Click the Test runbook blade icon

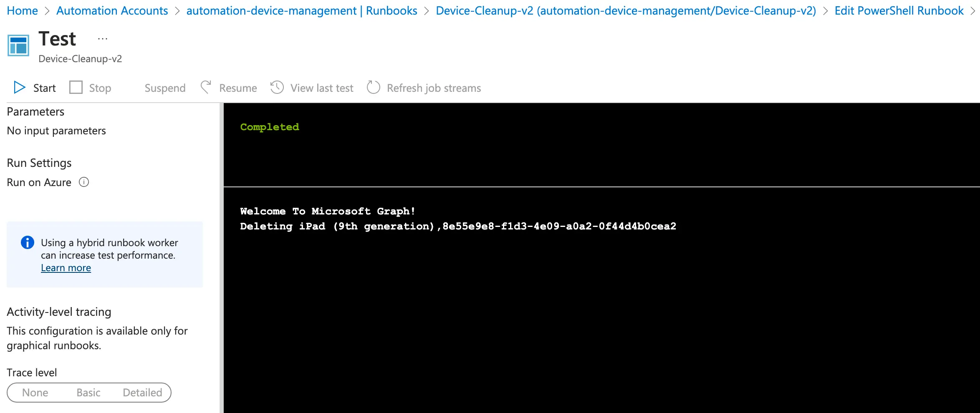(18, 45)
